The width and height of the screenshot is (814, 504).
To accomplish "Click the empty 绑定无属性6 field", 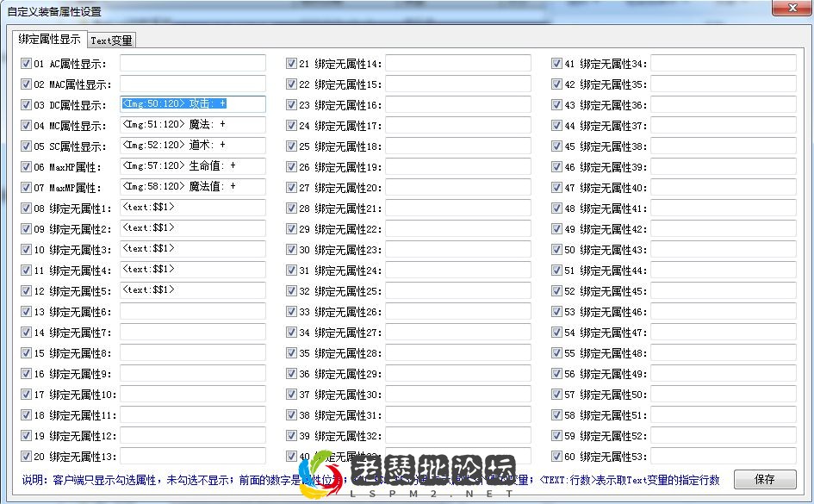I will pyautogui.click(x=193, y=311).
